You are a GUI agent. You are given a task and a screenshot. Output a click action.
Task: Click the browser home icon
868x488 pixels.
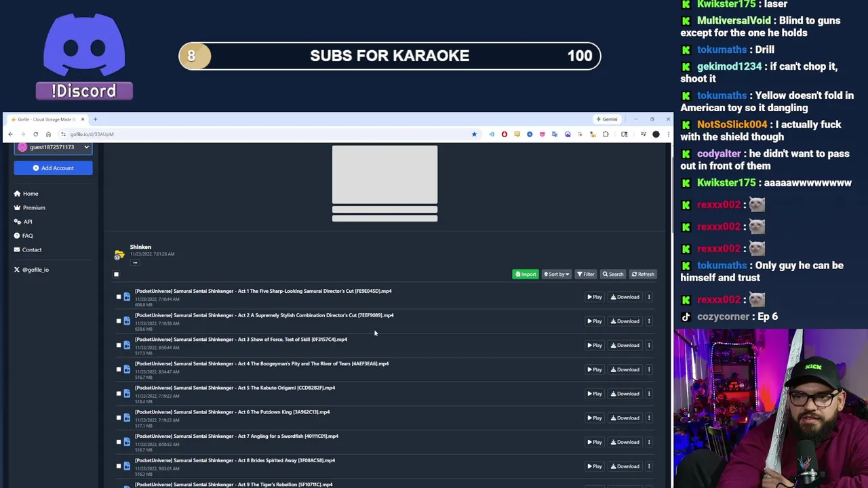coord(48,134)
